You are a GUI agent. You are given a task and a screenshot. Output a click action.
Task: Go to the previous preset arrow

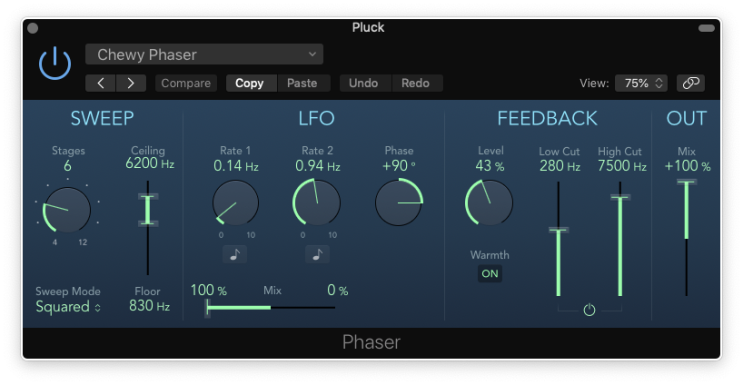tap(100, 83)
